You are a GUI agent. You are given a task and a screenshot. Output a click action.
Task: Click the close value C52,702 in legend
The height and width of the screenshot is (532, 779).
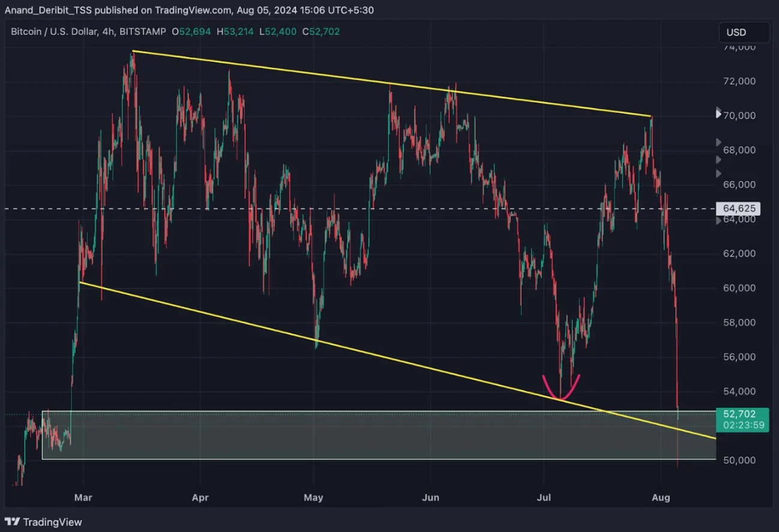tap(321, 31)
